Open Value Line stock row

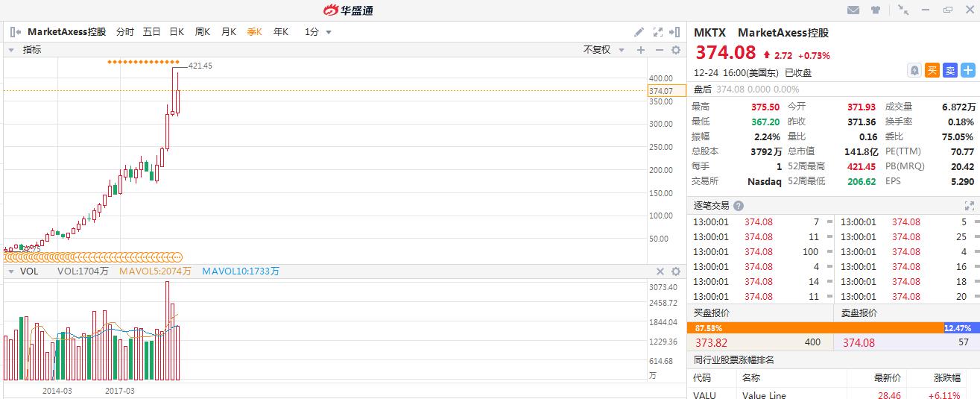click(833, 395)
